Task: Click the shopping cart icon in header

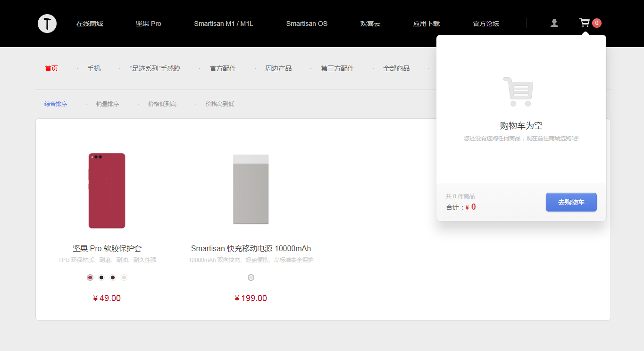Action: (x=585, y=23)
